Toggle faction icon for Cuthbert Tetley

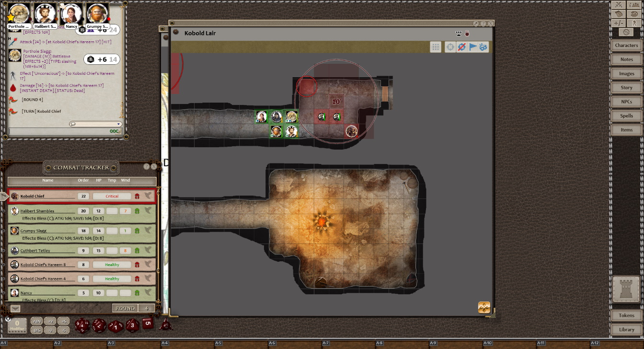click(x=137, y=250)
